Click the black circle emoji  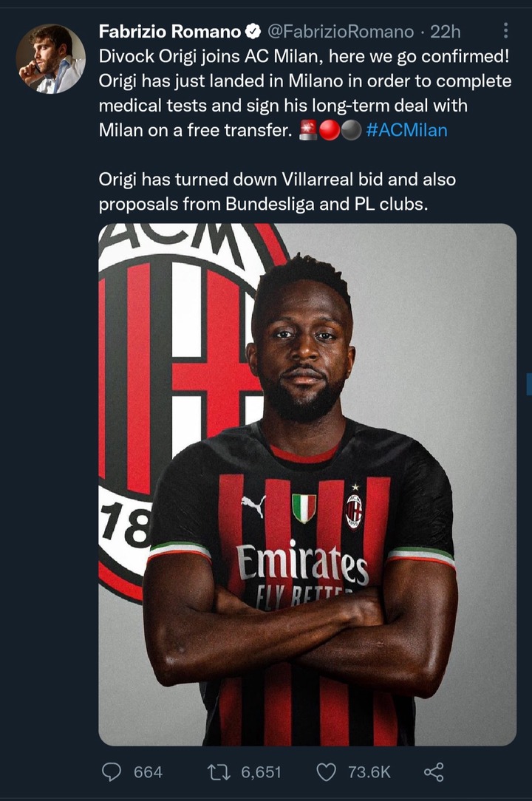coord(350,130)
